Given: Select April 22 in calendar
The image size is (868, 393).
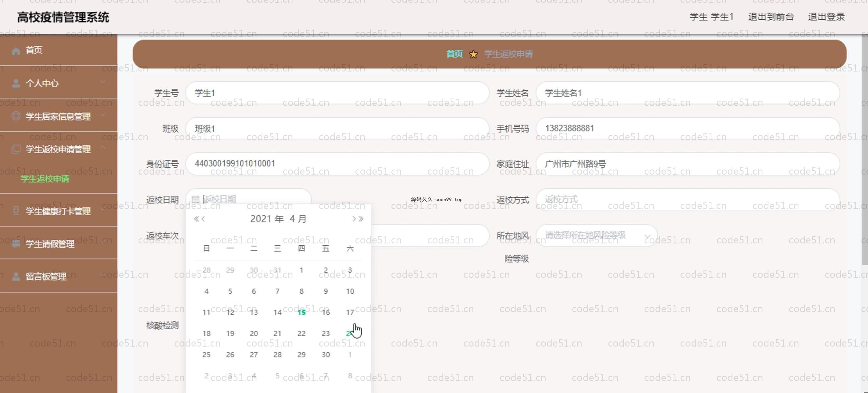Looking at the screenshot, I should (301, 333).
